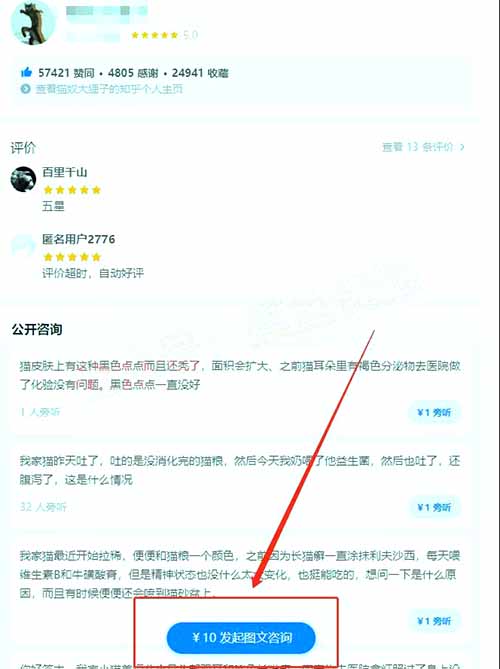Pay ¥1 旁听 for the black spots question
Viewport: 500px width, 669px height.
pos(434,412)
